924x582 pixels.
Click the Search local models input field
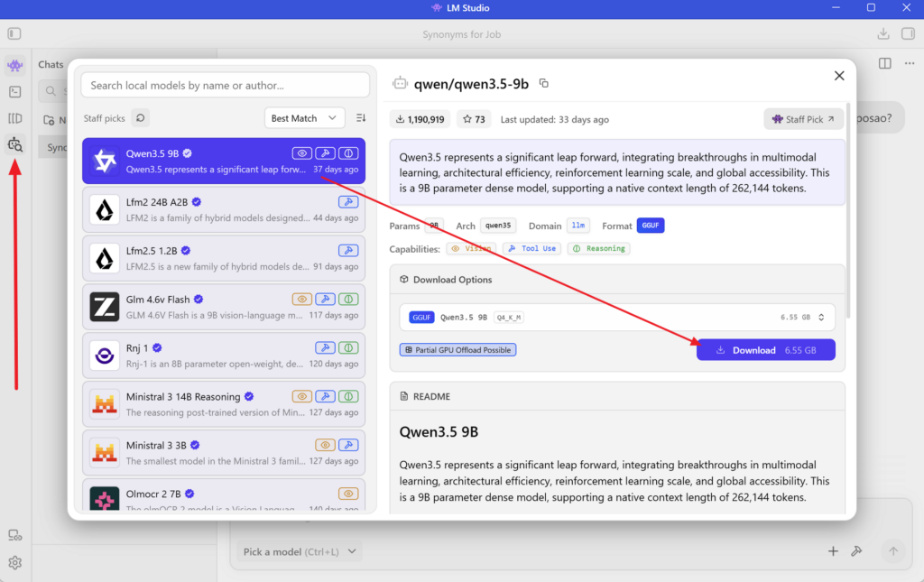tap(225, 85)
